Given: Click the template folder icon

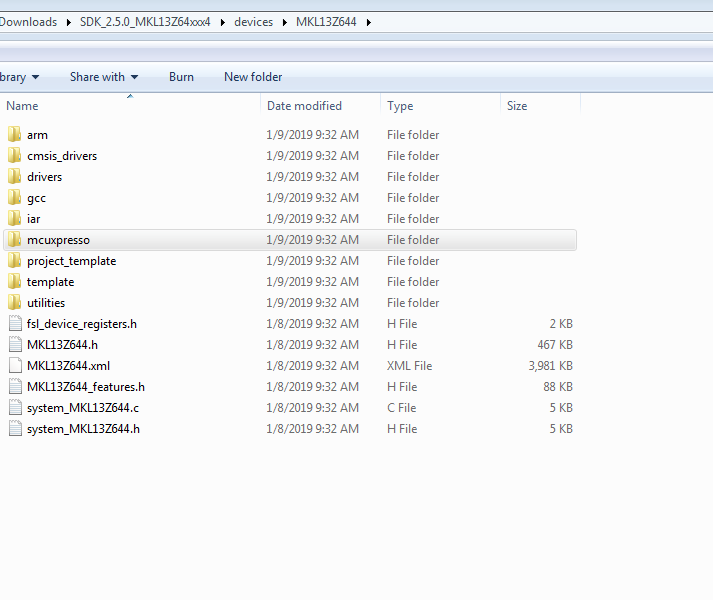Looking at the screenshot, I should [x=15, y=281].
